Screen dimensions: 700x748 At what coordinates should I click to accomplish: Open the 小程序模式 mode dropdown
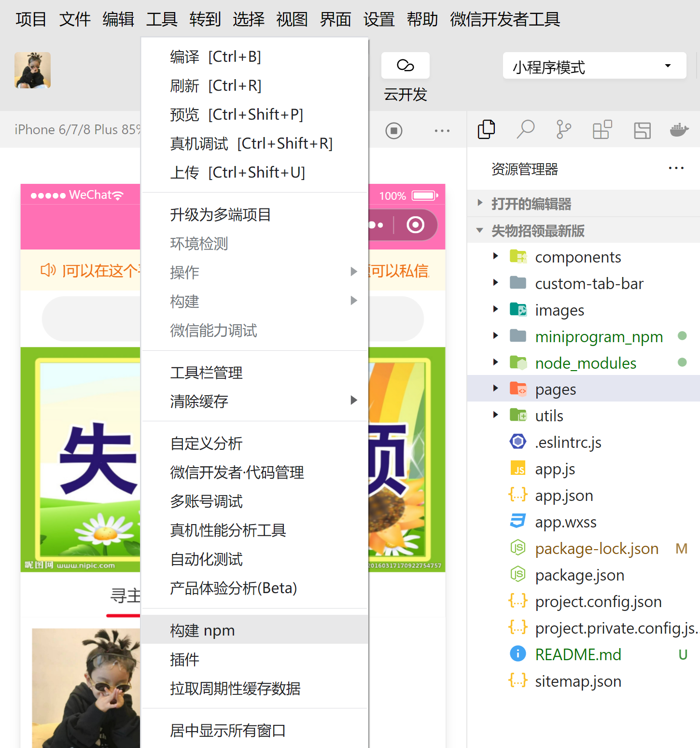(594, 66)
